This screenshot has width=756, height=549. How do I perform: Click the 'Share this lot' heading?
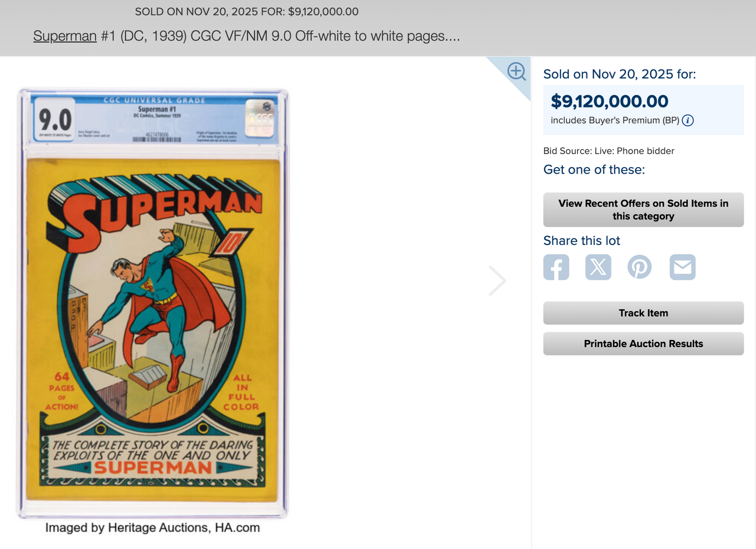[582, 241]
